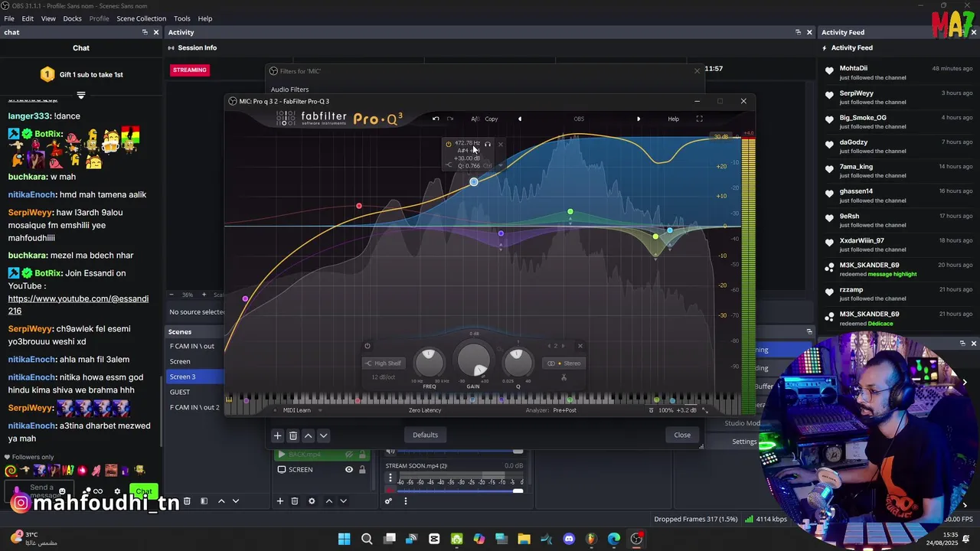This screenshot has width=980, height=551.
Task: Toggle the A/B state switch
Action: point(475,119)
